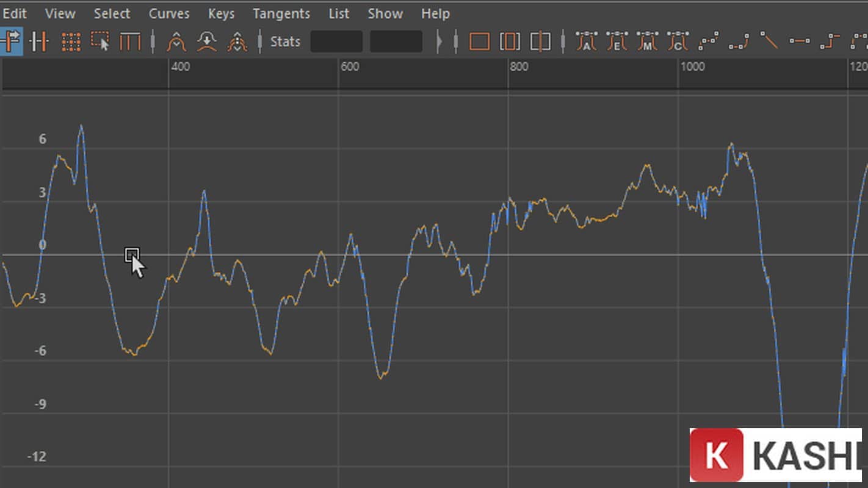Open the Curves menu
The image size is (868, 488).
168,13
